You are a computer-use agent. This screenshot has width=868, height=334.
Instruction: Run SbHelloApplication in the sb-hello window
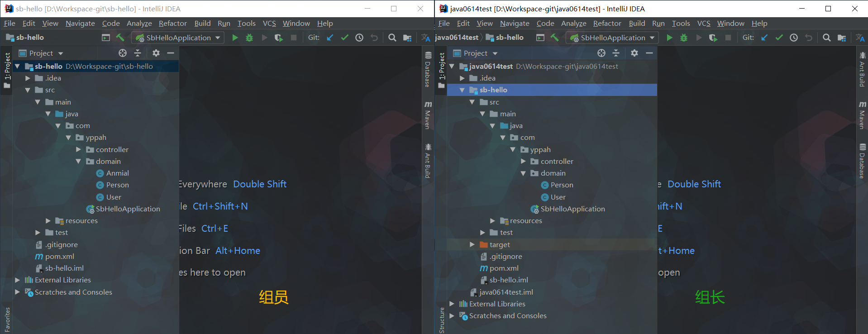point(235,38)
